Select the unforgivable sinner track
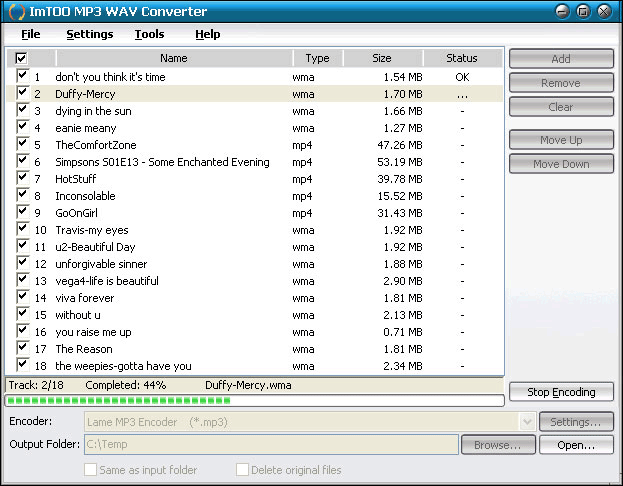 coord(255,264)
